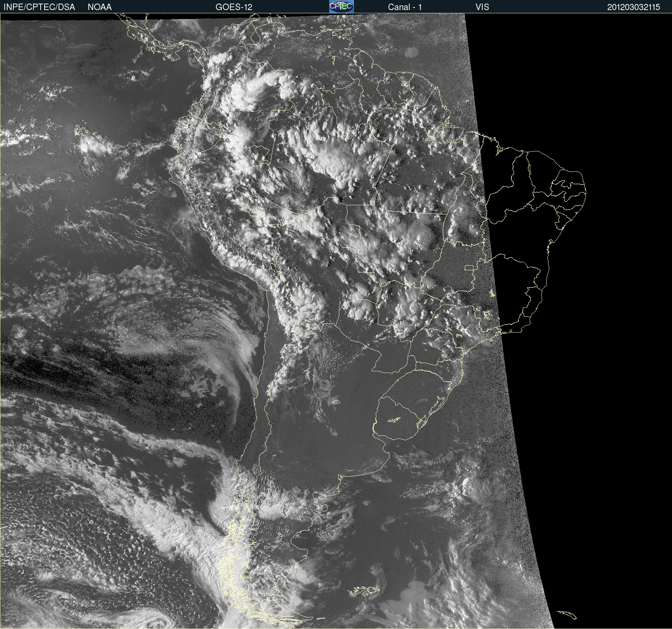Select the INPE/CPTEC/DSA header text
672x629 pixels.
click(x=39, y=7)
